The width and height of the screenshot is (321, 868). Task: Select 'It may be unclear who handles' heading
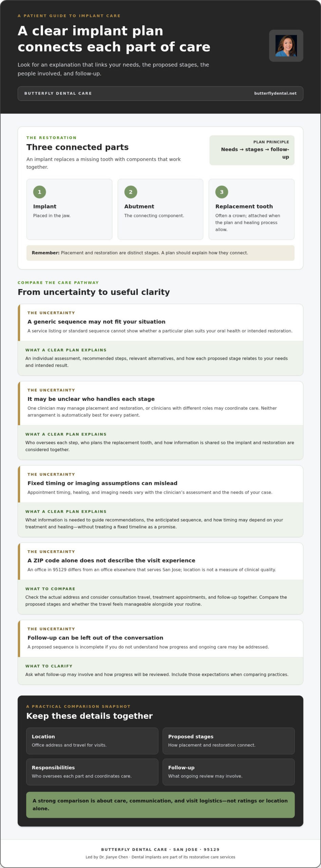point(91,399)
